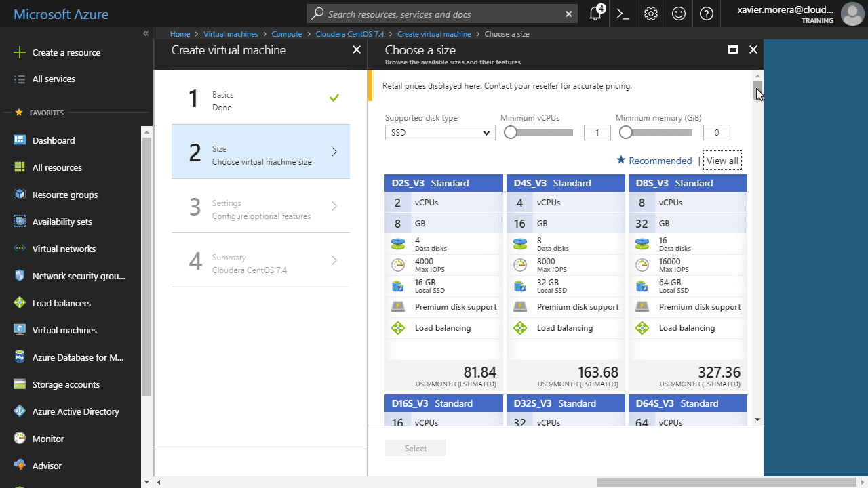Image resolution: width=868 pixels, height=488 pixels.
Task: Open the Supported disk type dropdown
Action: point(440,133)
